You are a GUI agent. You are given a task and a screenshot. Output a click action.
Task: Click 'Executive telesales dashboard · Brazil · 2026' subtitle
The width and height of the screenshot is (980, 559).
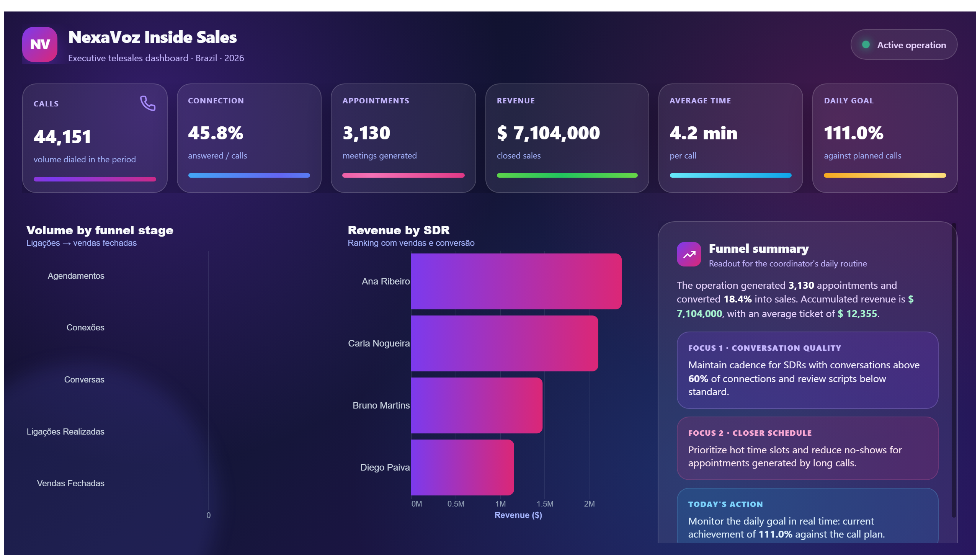[x=156, y=58]
